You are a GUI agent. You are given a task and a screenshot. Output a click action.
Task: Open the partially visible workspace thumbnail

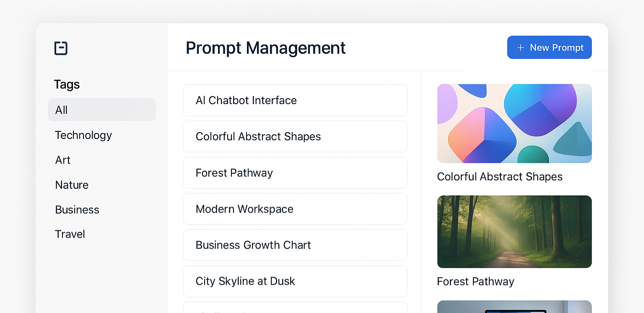coord(514,307)
